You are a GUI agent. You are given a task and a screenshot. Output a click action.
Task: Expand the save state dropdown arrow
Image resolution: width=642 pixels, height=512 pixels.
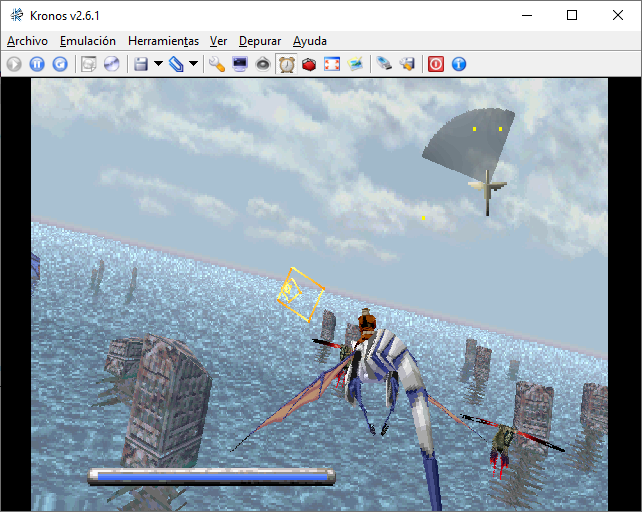(x=158, y=64)
